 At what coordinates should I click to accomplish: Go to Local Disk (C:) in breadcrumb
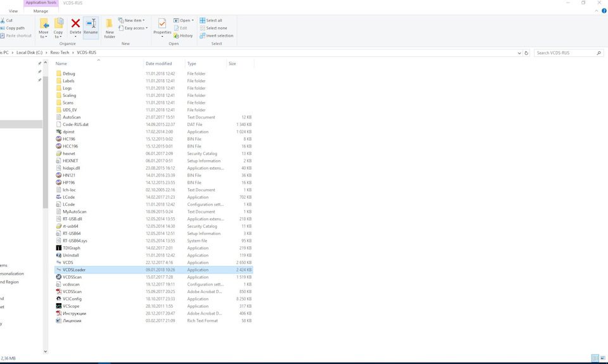click(30, 53)
